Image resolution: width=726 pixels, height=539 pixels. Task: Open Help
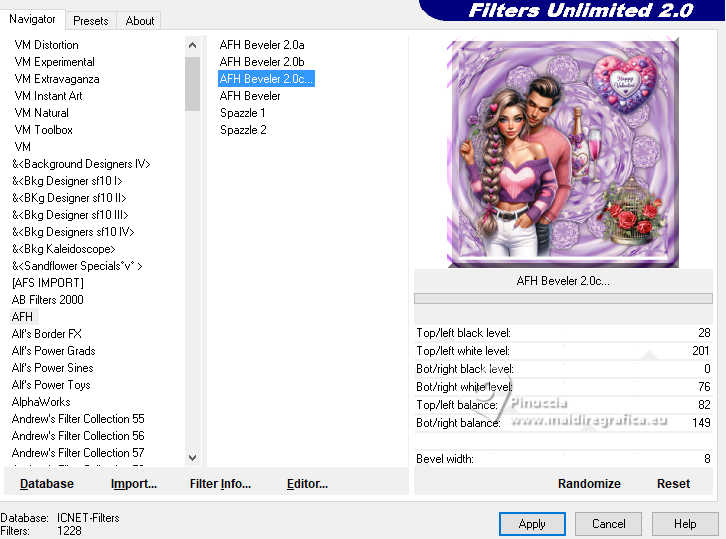pos(685,524)
